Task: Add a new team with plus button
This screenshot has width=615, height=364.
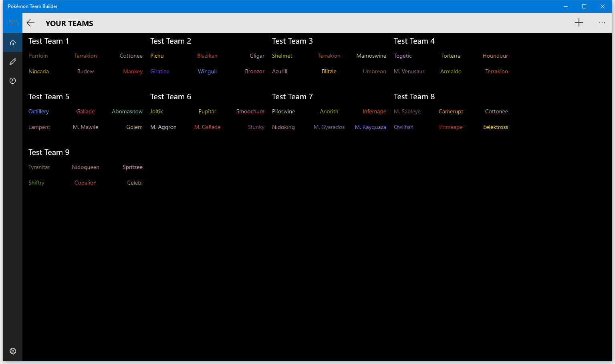Action: coord(579,23)
